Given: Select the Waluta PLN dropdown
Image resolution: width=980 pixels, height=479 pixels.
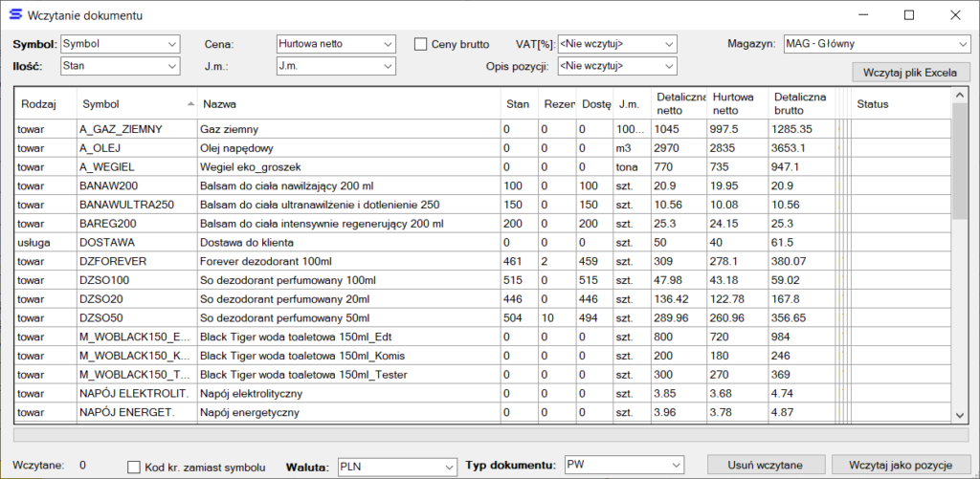Looking at the screenshot, I should coord(396,466).
